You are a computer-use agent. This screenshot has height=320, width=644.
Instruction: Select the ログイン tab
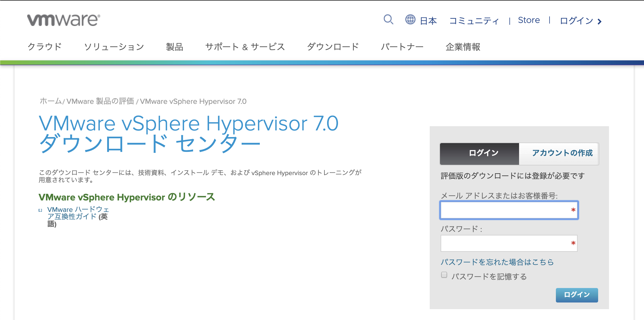(x=483, y=153)
